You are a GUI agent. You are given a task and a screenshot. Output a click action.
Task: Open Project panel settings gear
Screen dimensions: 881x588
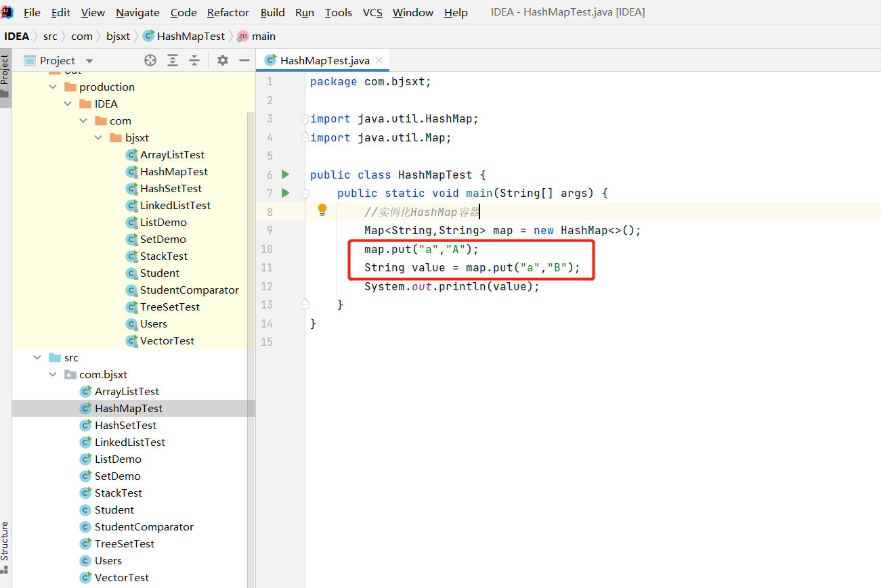222,60
